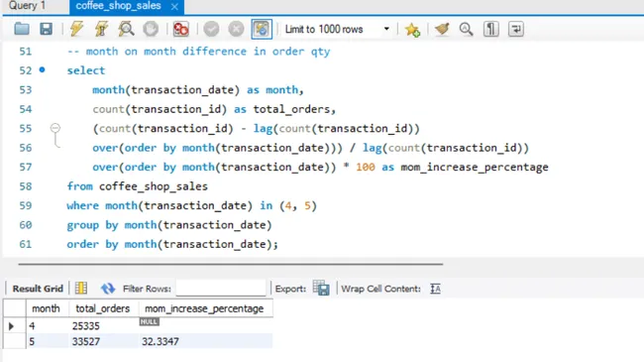Sort by month column header
This screenshot has height=362, width=644.
click(x=48, y=308)
